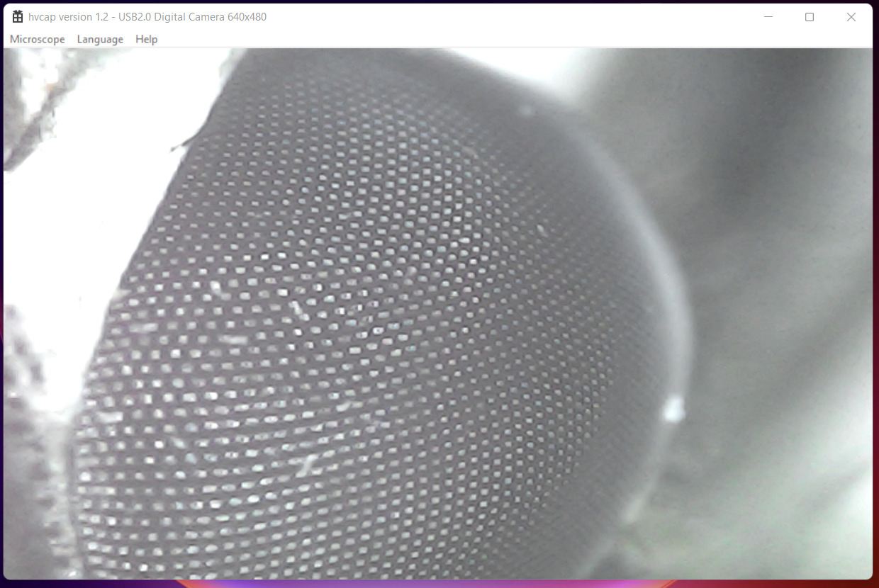This screenshot has height=588, width=879.
Task: Click the hvcap app icon in title bar
Action: (x=18, y=17)
